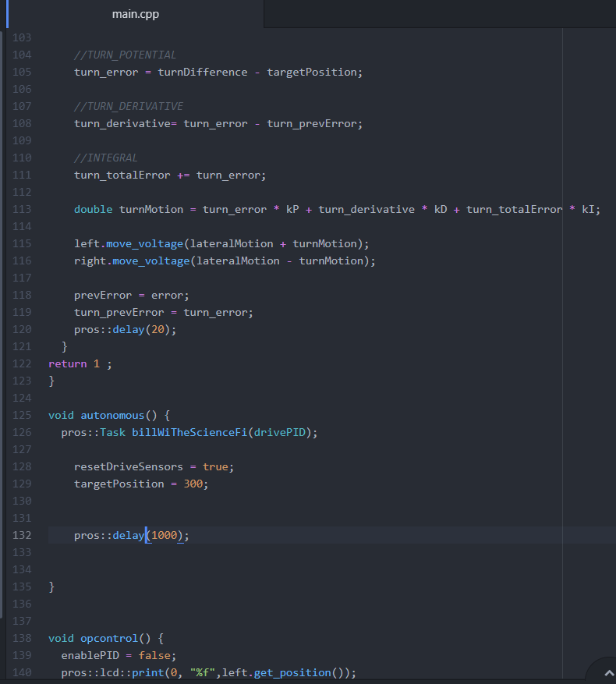The image size is (616, 684).
Task: Switch to the main.cpp tab
Action: (x=135, y=14)
